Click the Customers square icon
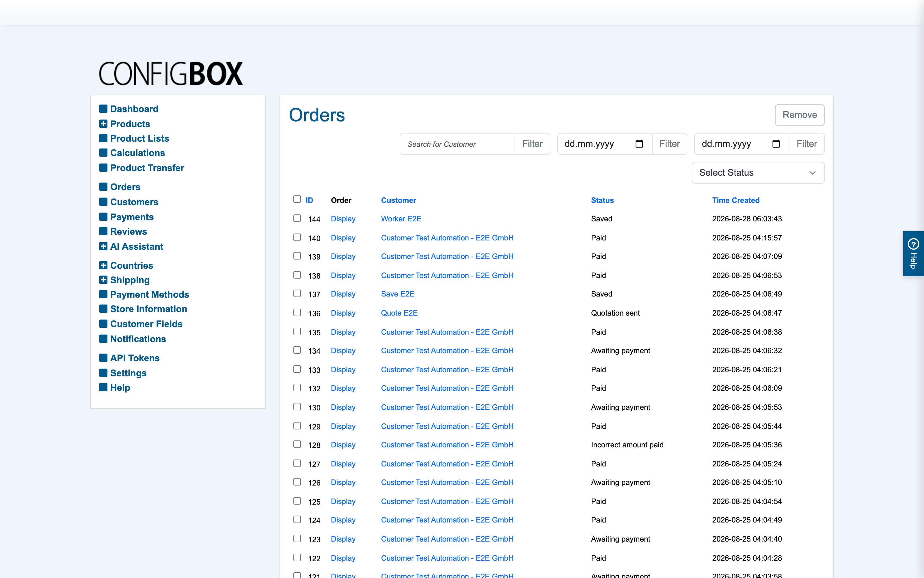This screenshot has height=578, width=924. click(x=103, y=201)
